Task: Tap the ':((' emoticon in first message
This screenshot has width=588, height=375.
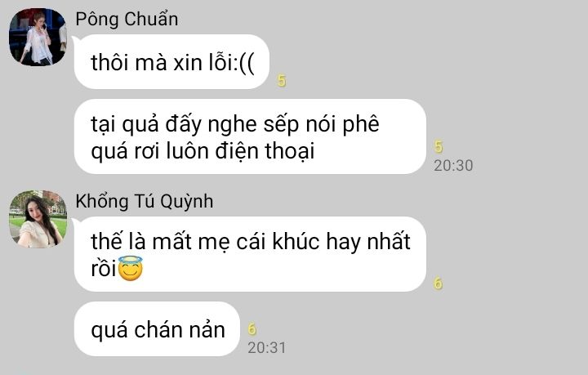Action: (x=243, y=63)
